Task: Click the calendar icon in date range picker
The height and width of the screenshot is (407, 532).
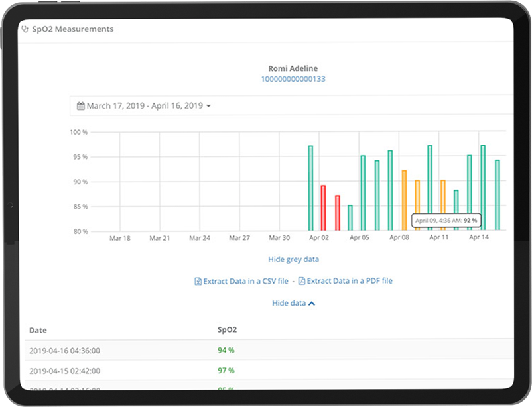Action: coord(81,106)
